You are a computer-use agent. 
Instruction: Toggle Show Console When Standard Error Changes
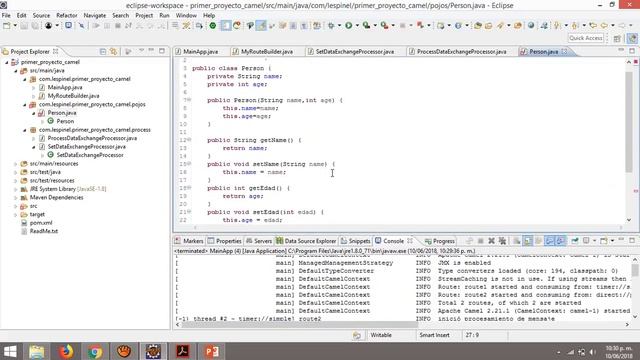click(x=561, y=241)
